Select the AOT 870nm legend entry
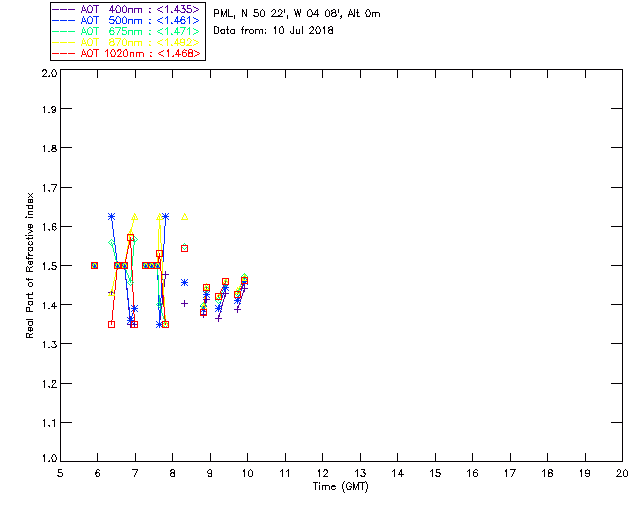 (x=126, y=42)
